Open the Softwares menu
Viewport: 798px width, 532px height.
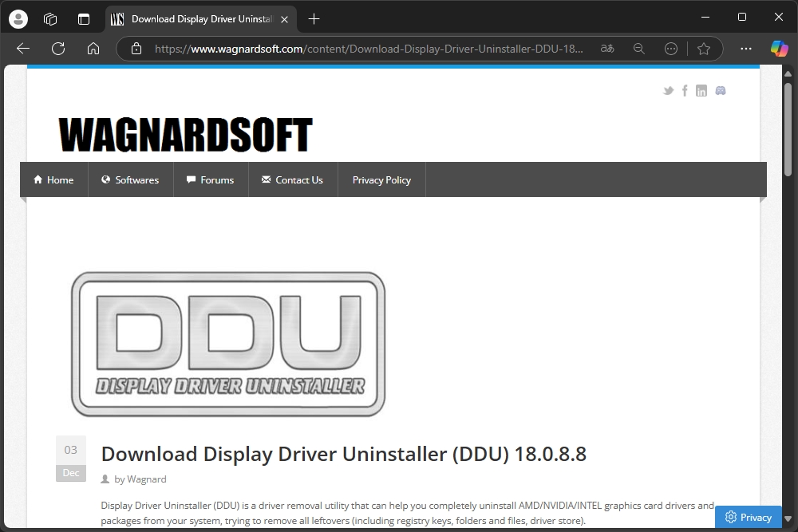point(131,180)
